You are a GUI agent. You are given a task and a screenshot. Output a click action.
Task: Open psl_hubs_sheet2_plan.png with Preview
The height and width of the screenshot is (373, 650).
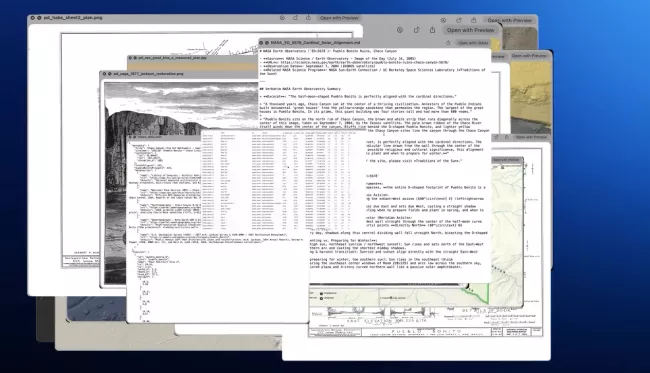tap(339, 18)
